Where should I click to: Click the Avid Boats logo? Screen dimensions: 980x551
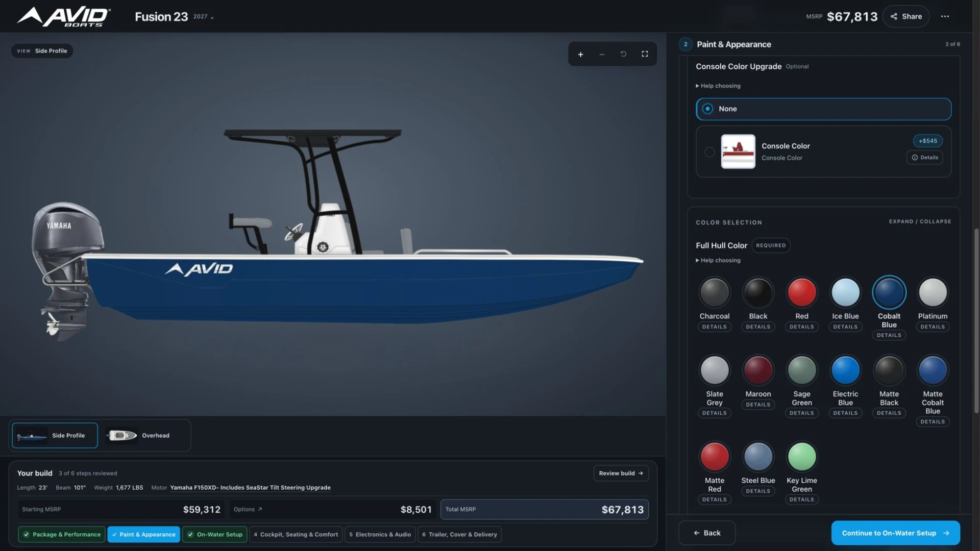coord(64,16)
